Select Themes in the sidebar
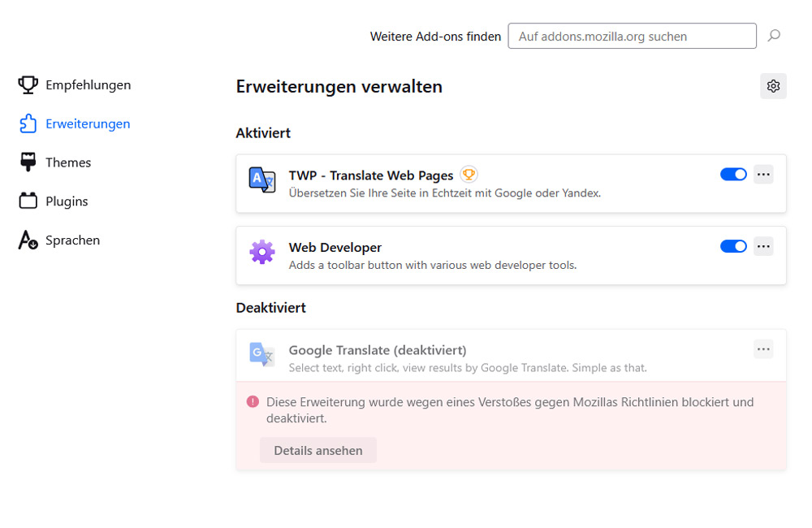812x528 pixels. tap(69, 162)
